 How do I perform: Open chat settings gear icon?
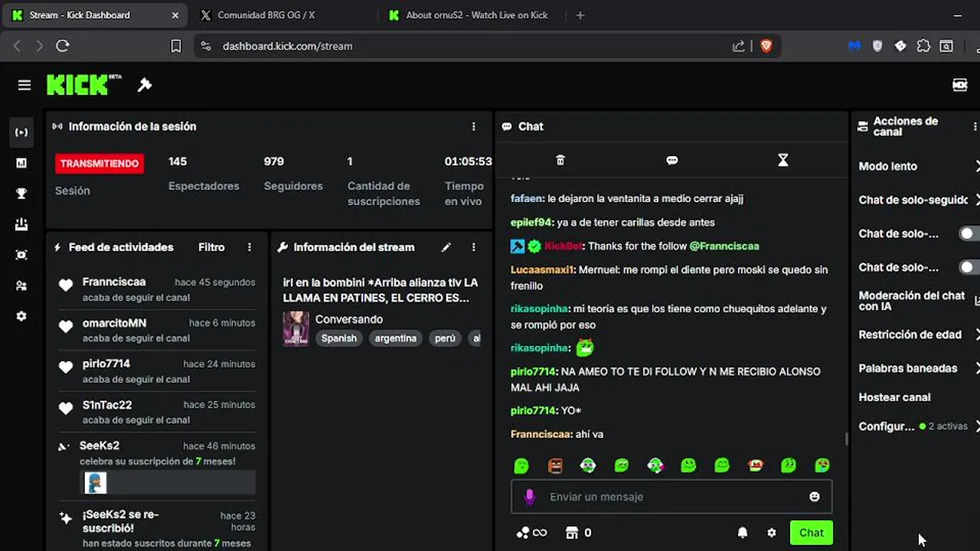click(x=772, y=533)
